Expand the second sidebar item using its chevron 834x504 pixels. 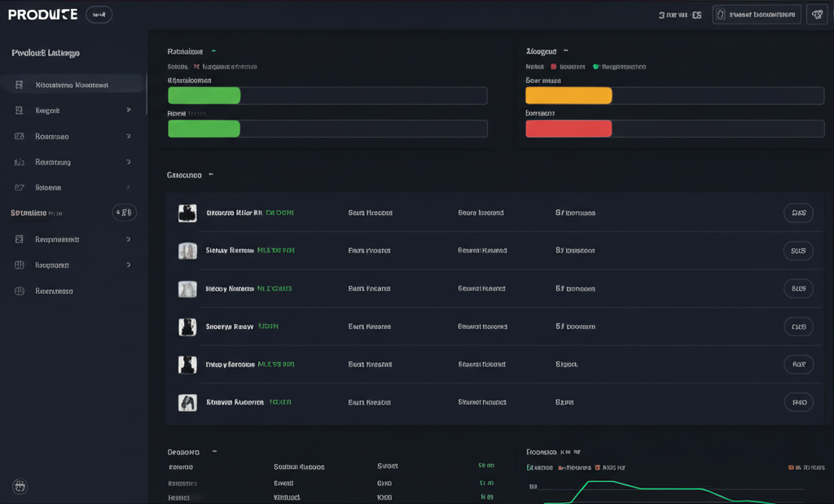(129, 110)
